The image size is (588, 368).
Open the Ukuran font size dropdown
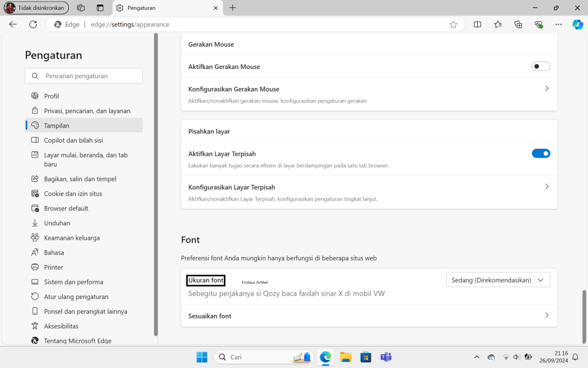(x=497, y=279)
